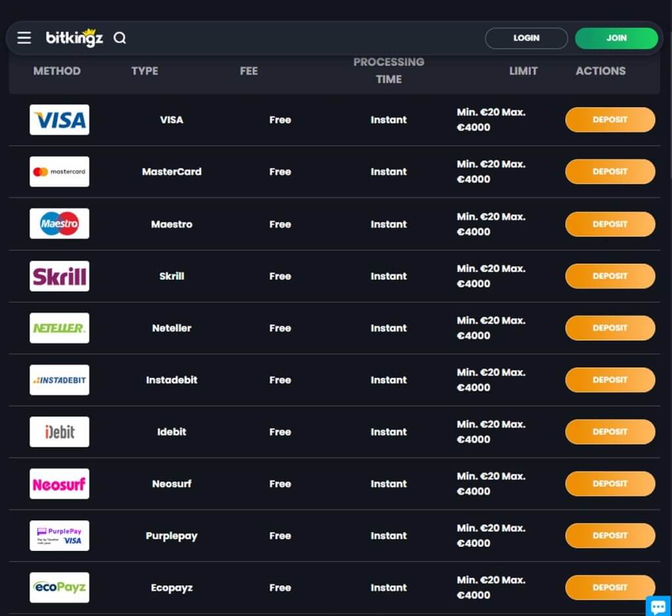Viewport: 672px width, 616px height.
Task: Click the VISA payment logo
Action: pos(60,119)
